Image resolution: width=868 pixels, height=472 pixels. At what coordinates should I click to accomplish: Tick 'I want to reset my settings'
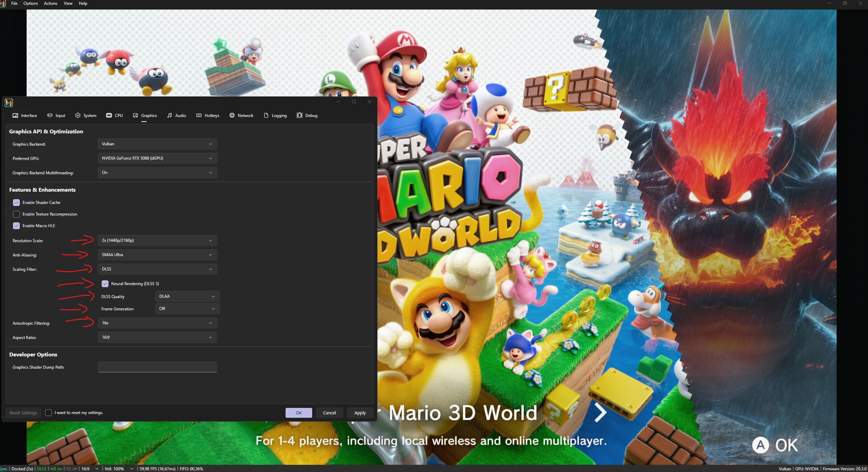click(x=48, y=413)
